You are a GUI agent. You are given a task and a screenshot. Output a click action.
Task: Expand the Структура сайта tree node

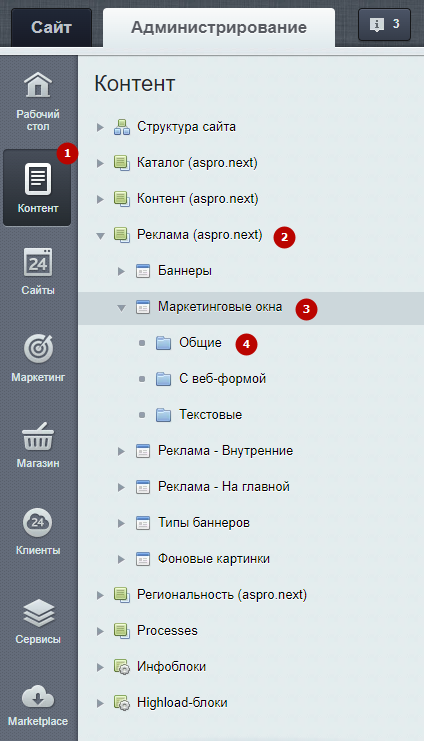(x=100, y=127)
